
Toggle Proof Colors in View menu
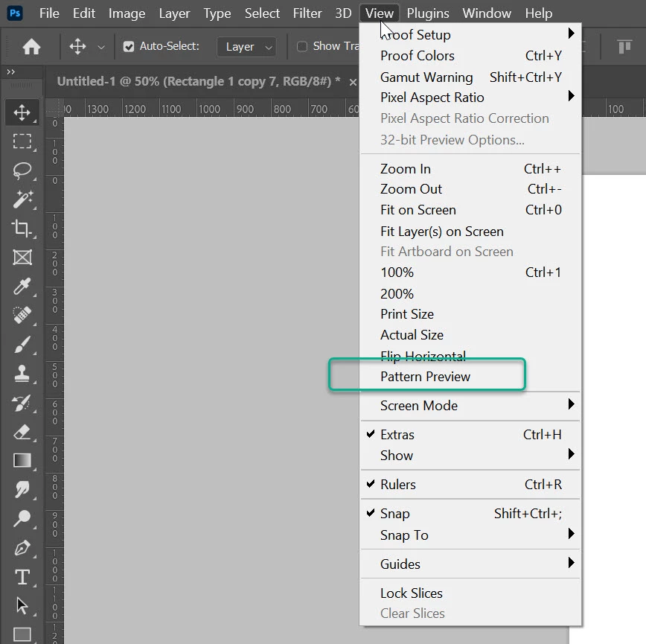click(x=470, y=56)
